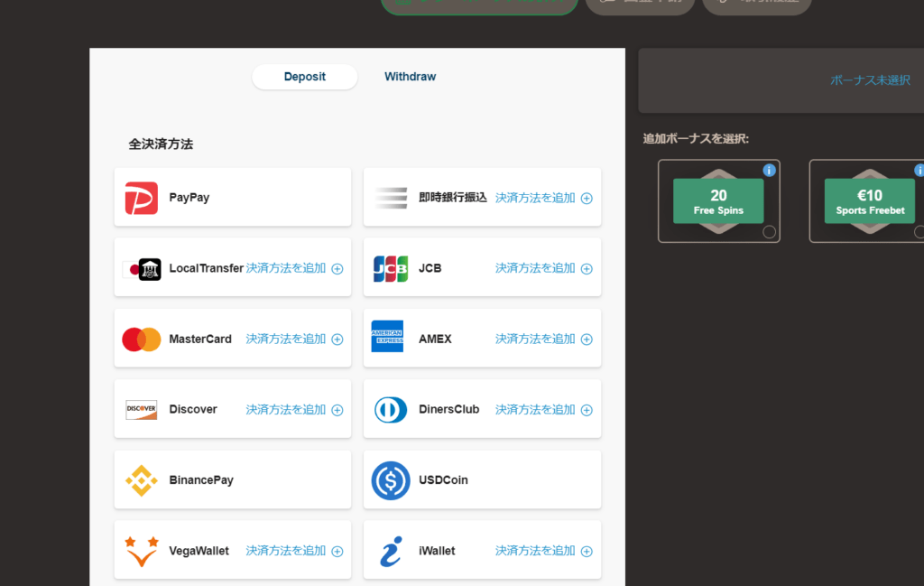Click the DinersClub label text
The height and width of the screenshot is (586, 924).
coord(449,410)
